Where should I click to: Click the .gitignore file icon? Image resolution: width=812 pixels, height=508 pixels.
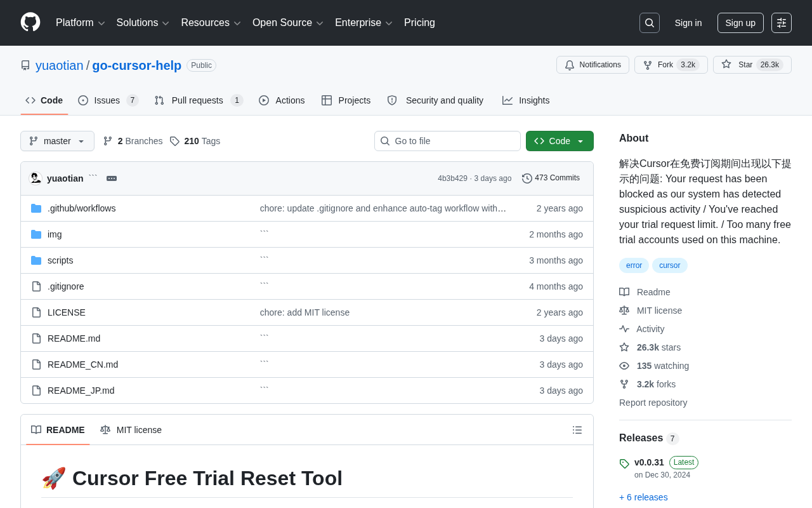[36, 286]
